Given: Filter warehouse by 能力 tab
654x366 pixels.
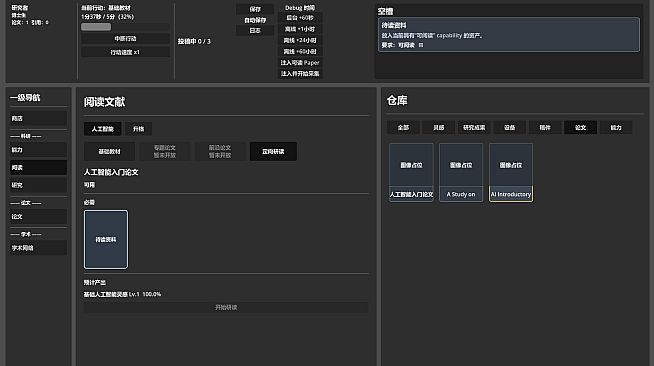Looking at the screenshot, I should click(616, 128).
